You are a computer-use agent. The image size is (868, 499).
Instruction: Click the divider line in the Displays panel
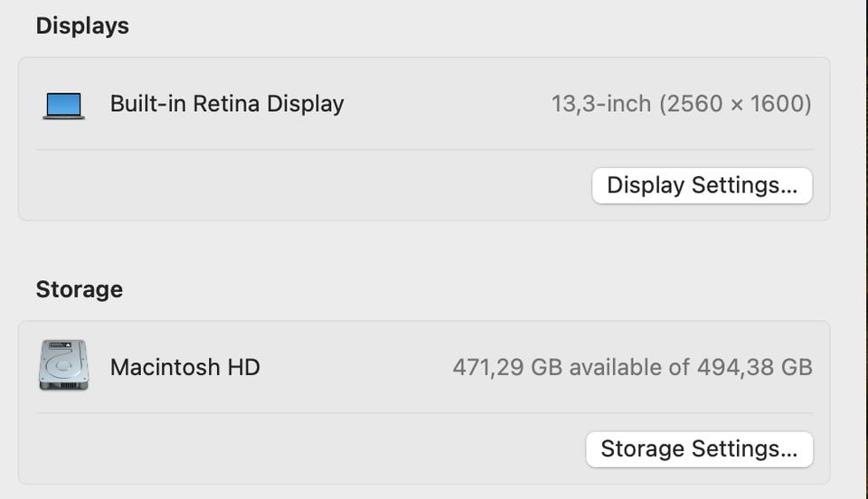[424, 150]
